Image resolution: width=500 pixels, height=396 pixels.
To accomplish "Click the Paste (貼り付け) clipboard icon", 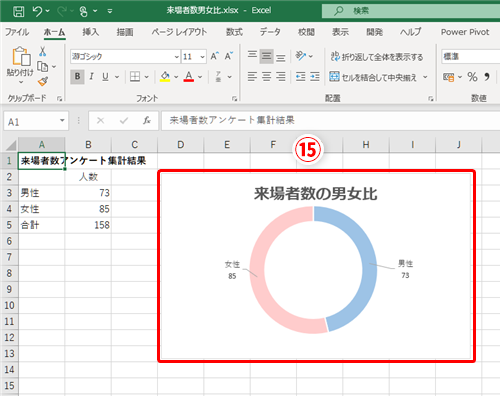I will click(x=21, y=56).
